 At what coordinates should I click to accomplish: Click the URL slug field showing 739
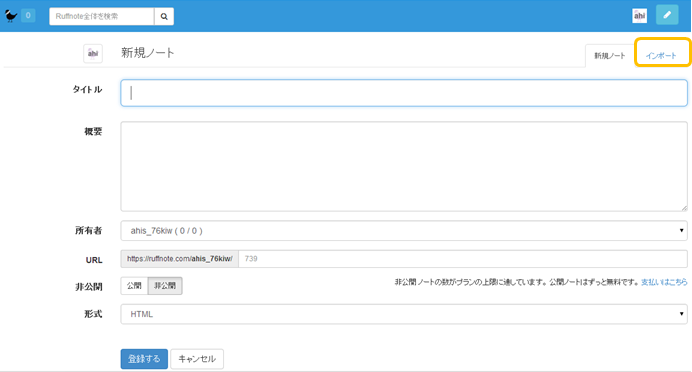coord(463,259)
